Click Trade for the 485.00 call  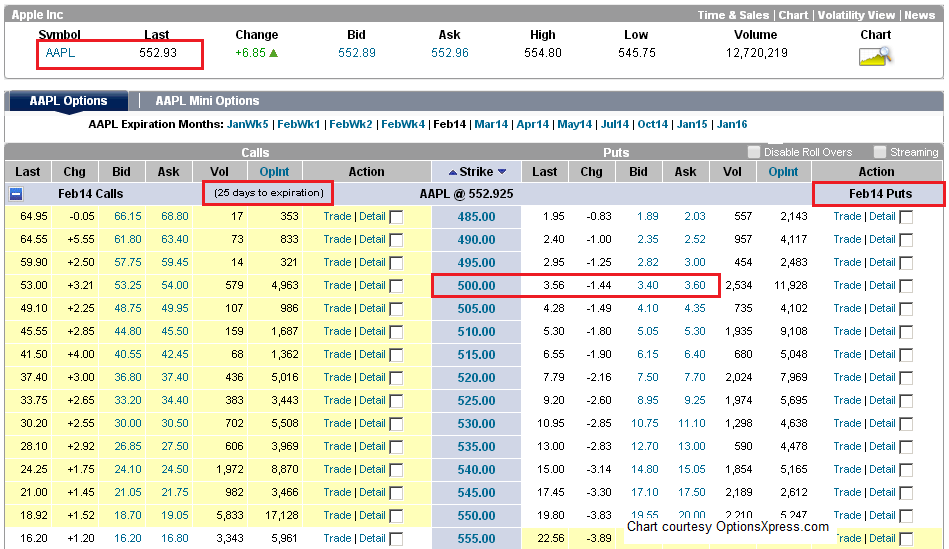pos(337,216)
